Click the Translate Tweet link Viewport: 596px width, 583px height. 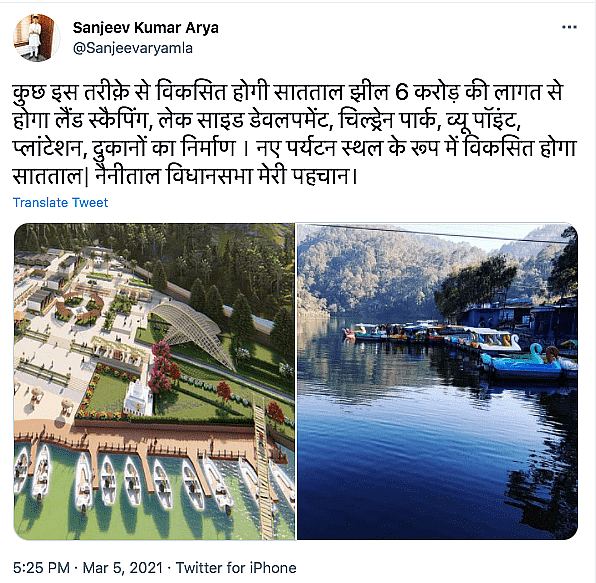click(60, 202)
